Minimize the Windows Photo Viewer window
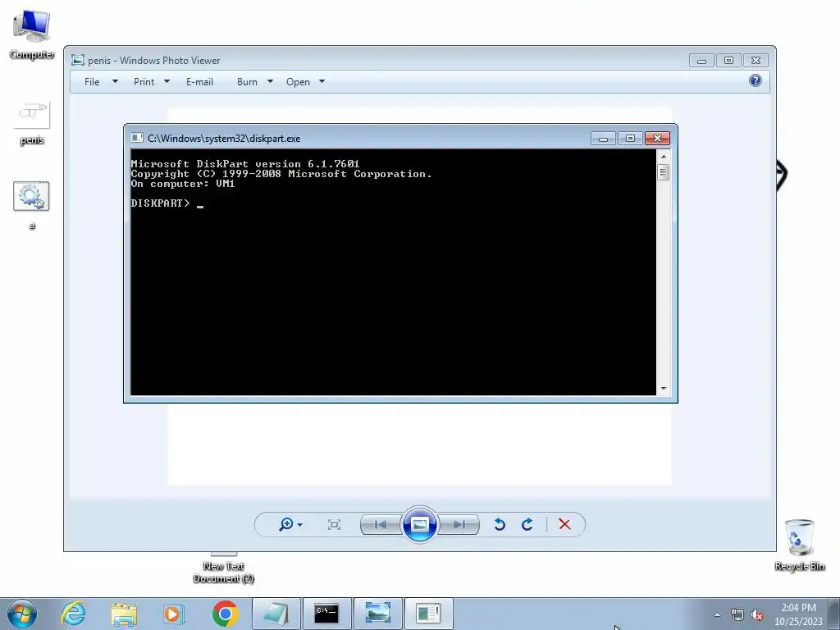The height and width of the screenshot is (630, 840). click(x=702, y=61)
